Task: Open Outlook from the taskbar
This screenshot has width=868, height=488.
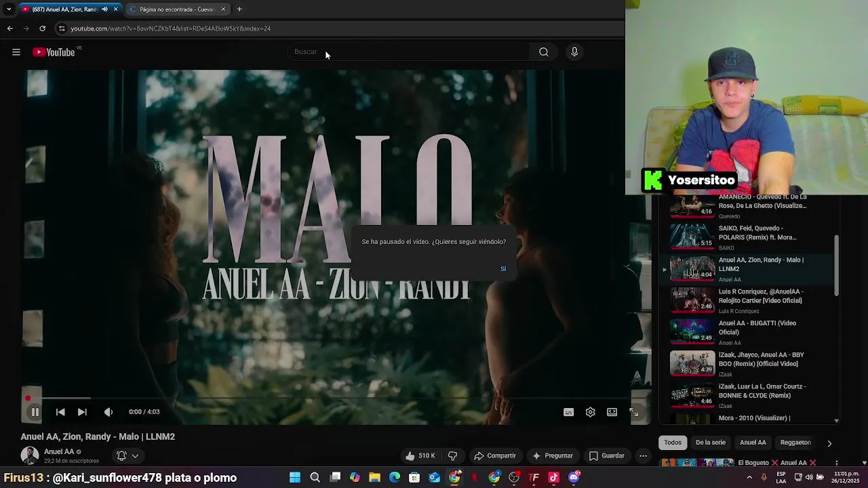Action: tap(435, 478)
